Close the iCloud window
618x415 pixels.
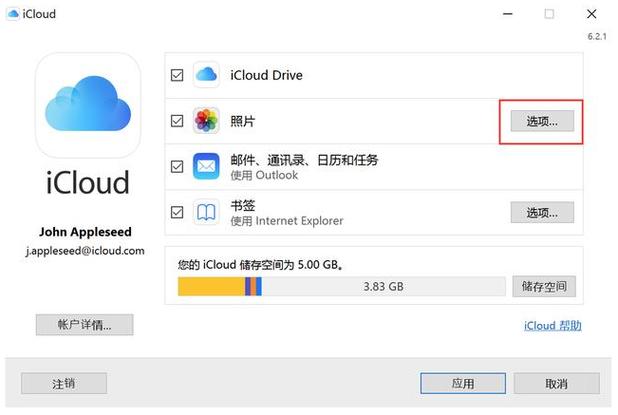[x=591, y=14]
